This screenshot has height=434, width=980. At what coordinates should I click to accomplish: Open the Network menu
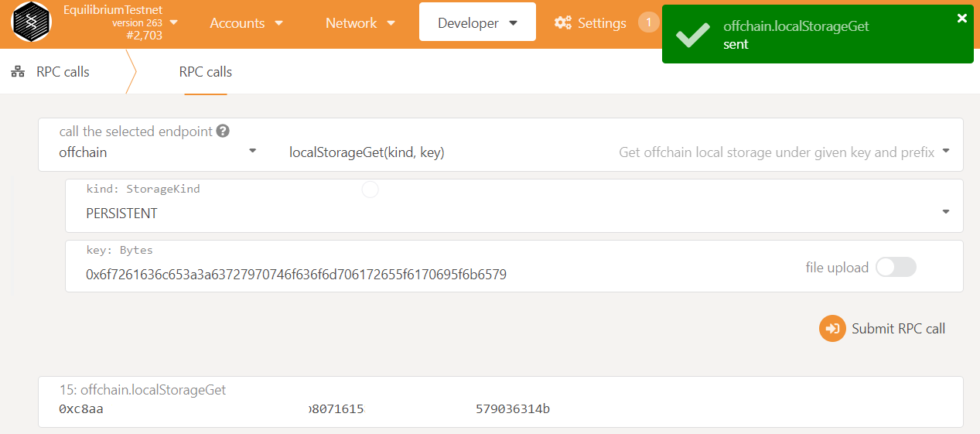tap(360, 23)
